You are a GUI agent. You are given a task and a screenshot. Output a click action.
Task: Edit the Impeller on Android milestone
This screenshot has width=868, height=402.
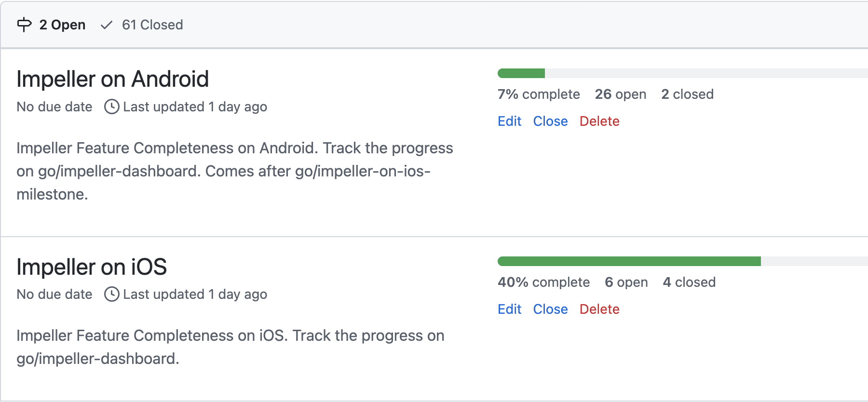pos(509,121)
